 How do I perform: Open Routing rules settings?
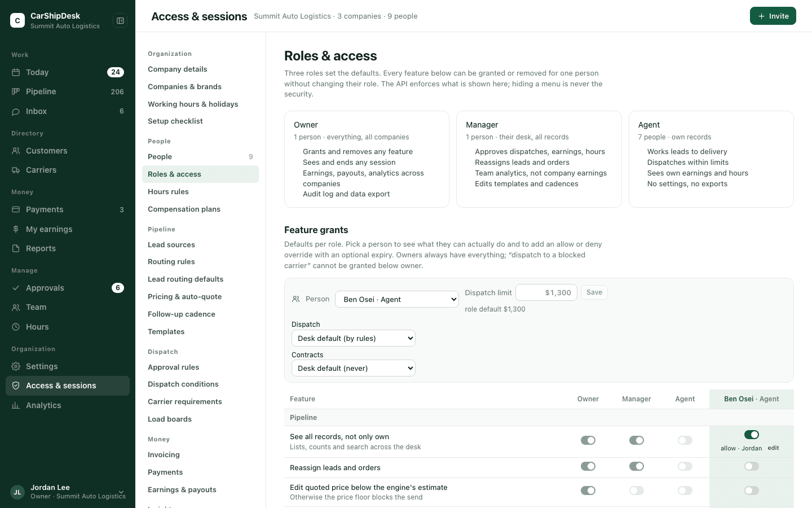200,262
